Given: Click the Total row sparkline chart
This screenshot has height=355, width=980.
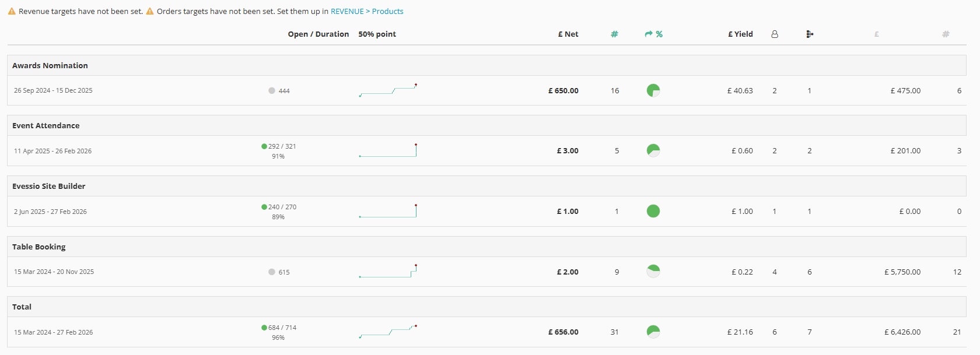Looking at the screenshot, I should (x=388, y=332).
